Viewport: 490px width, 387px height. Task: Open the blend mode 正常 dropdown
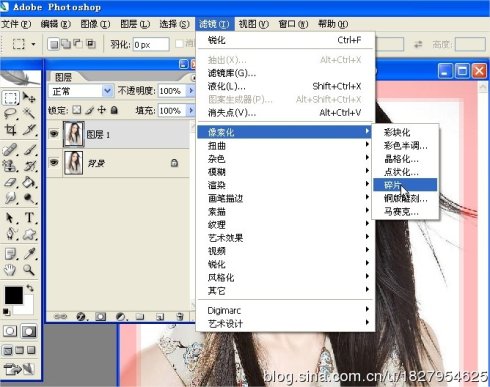point(107,91)
